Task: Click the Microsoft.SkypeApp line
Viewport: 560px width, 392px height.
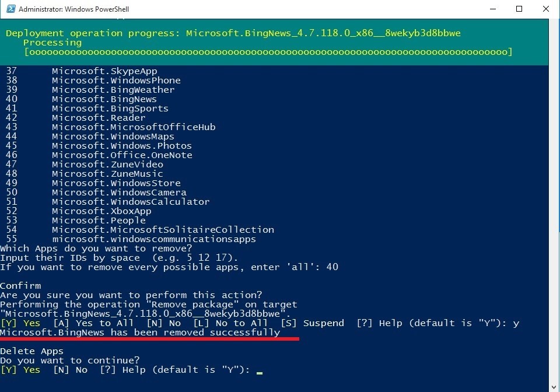Action: 105,71
